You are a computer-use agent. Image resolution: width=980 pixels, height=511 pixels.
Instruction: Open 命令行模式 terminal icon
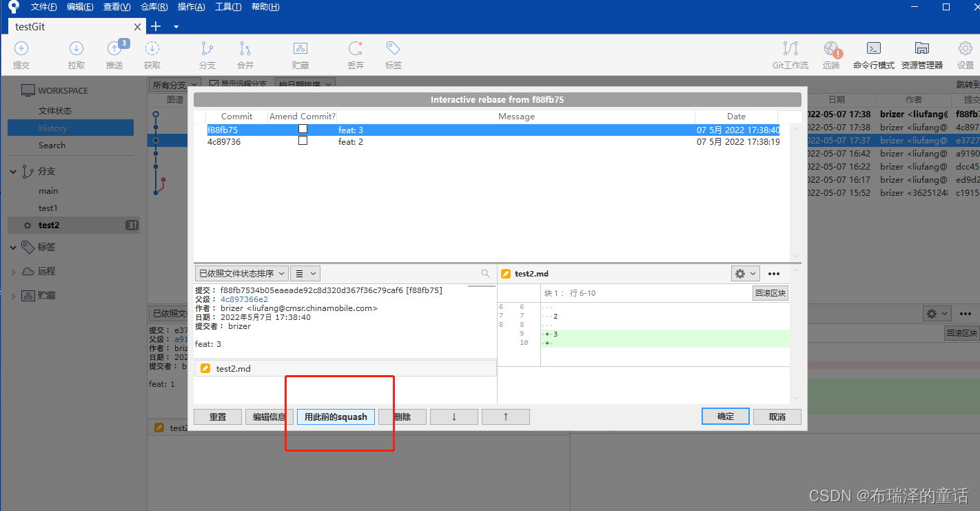point(873,55)
